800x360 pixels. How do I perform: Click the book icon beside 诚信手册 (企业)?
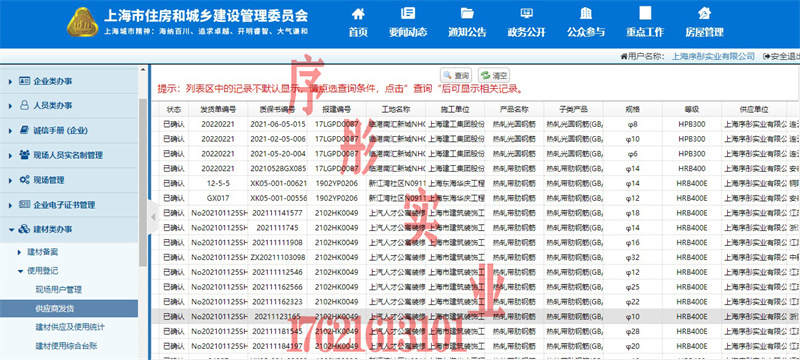(24, 130)
